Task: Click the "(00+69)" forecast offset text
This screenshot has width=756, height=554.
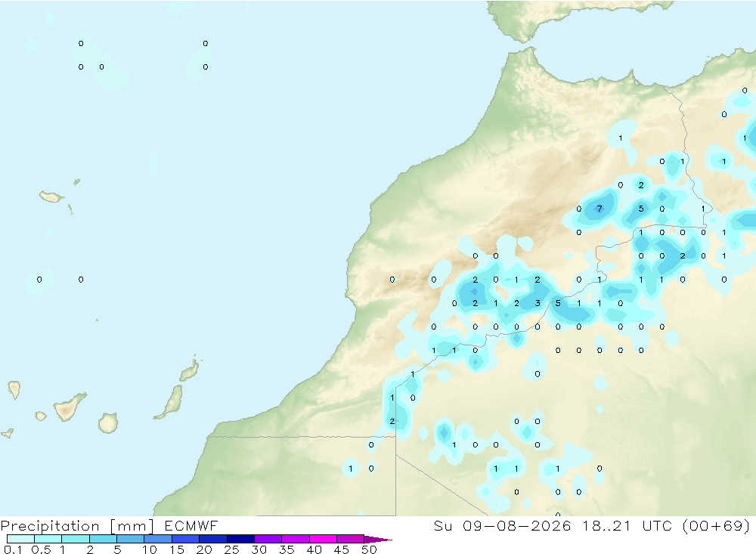Action: 716,525
